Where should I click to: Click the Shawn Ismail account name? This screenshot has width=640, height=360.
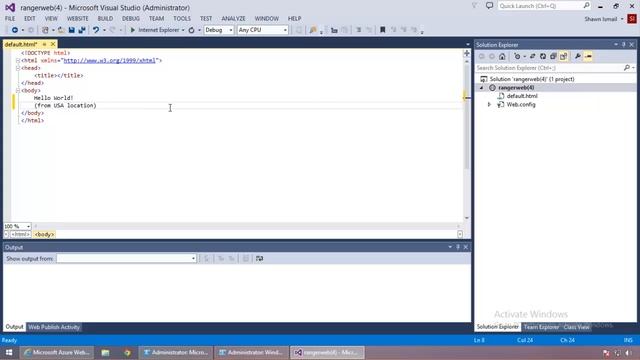click(x=600, y=19)
